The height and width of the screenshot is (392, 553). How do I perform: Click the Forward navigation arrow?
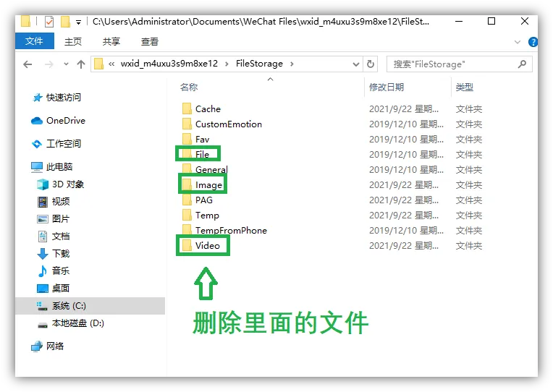pyautogui.click(x=49, y=64)
